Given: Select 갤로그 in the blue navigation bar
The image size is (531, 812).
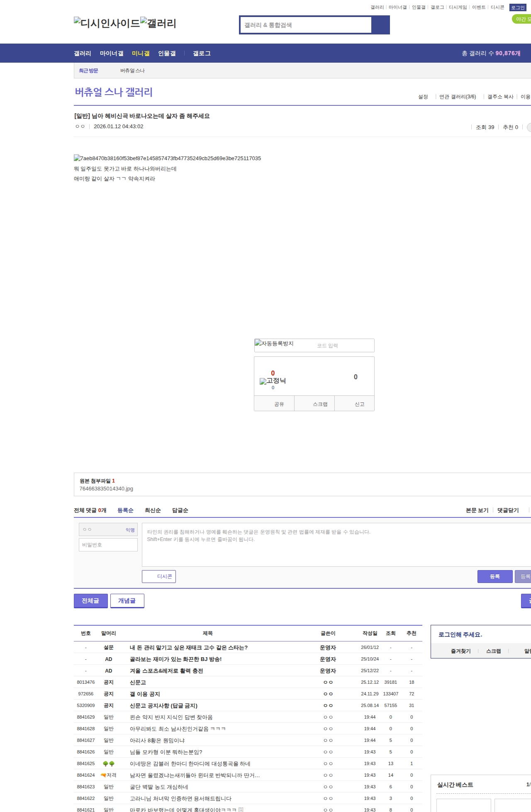Looking at the screenshot, I should [x=202, y=53].
